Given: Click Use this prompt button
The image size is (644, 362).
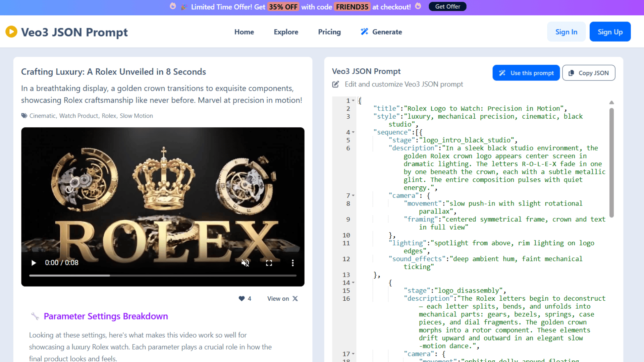Looking at the screenshot, I should (x=526, y=73).
